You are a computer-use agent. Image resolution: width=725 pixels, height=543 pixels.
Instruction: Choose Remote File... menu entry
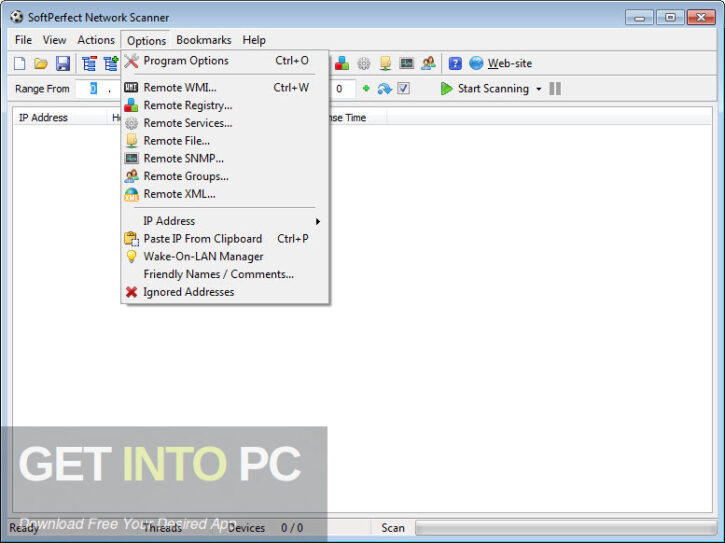tap(225, 141)
